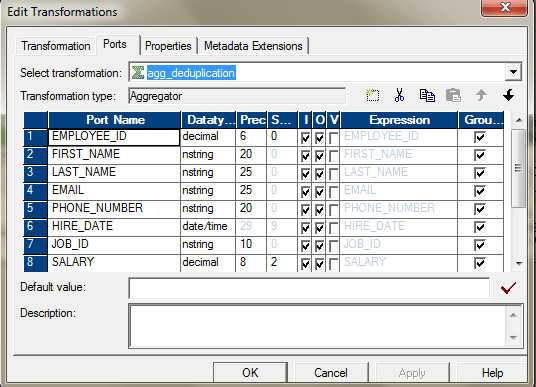Screen dimensions: 536x387
Task: Select the EMAIL port name cell
Action: [x=114, y=191]
